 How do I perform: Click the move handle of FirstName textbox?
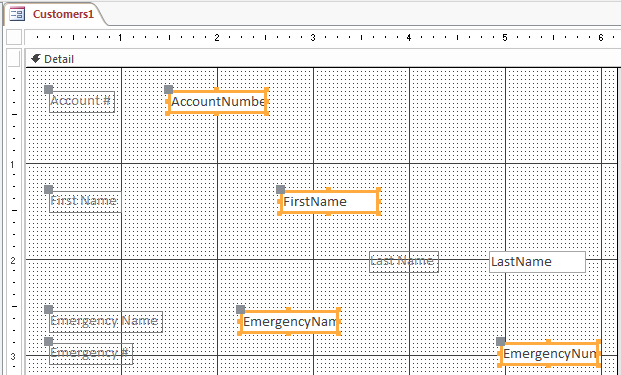click(280, 189)
